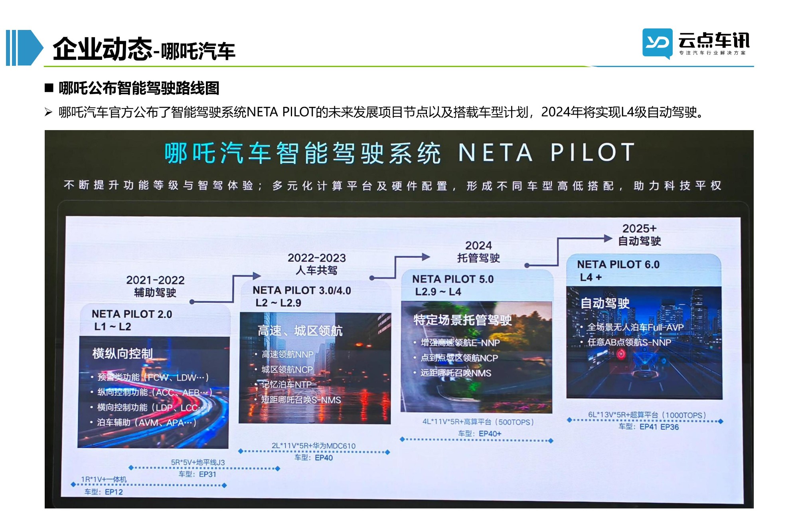Click the 车型: EP31 label
This screenshot has height=532, width=798.
pos(197,474)
